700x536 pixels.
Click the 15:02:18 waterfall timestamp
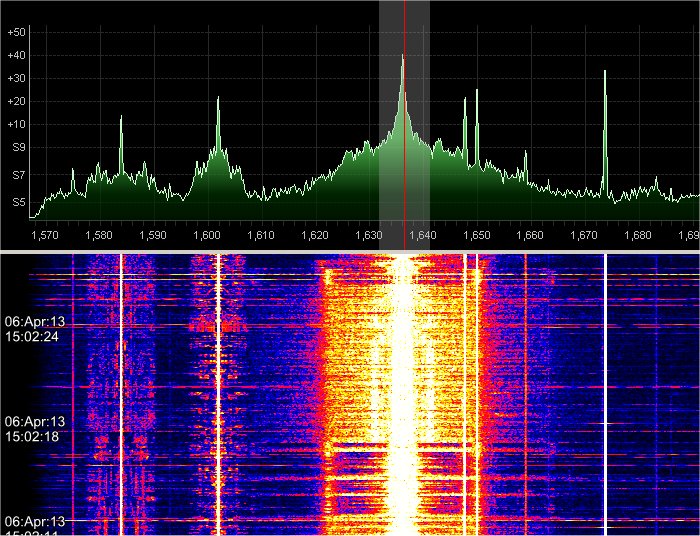[x=35, y=437]
